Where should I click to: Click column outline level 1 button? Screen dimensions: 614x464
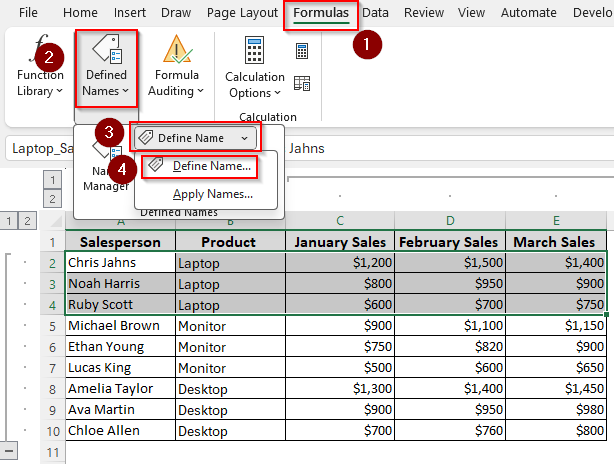52,180
